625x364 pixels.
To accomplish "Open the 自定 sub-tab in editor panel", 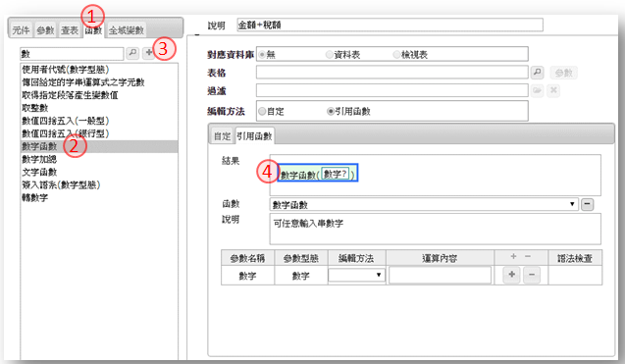I will 223,136.
